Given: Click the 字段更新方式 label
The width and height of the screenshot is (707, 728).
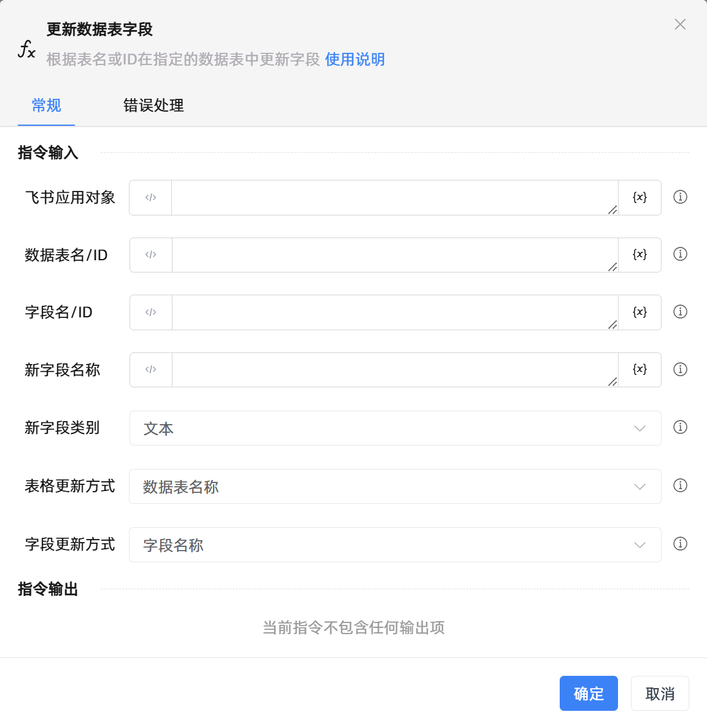Looking at the screenshot, I should tap(69, 544).
